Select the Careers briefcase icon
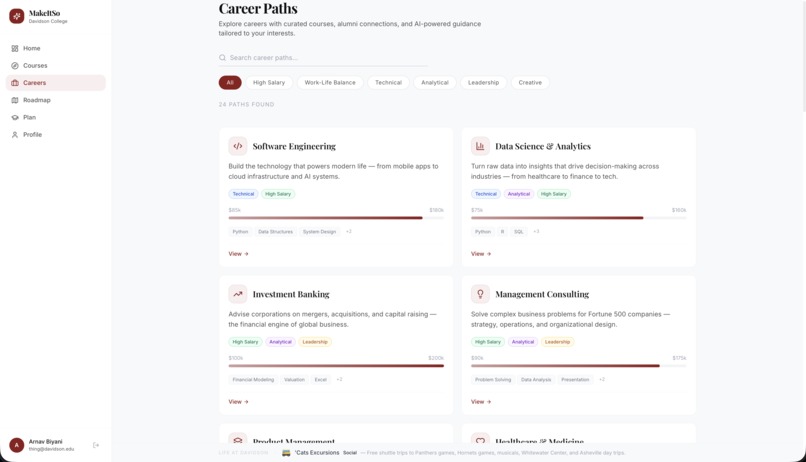 pyautogui.click(x=15, y=83)
